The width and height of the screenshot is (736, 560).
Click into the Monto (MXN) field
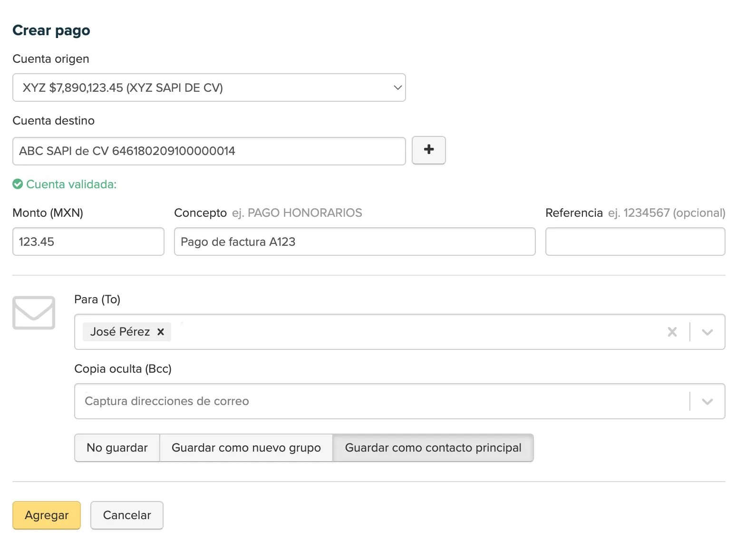[x=88, y=241]
